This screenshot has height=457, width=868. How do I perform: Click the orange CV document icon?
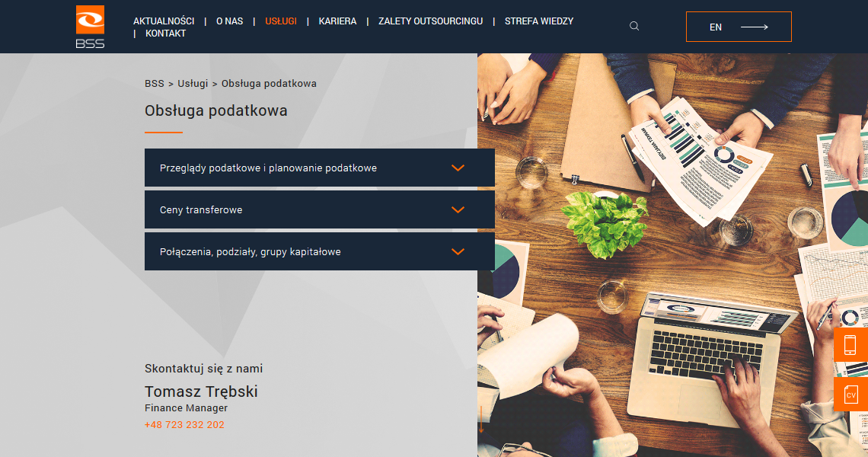click(x=850, y=395)
